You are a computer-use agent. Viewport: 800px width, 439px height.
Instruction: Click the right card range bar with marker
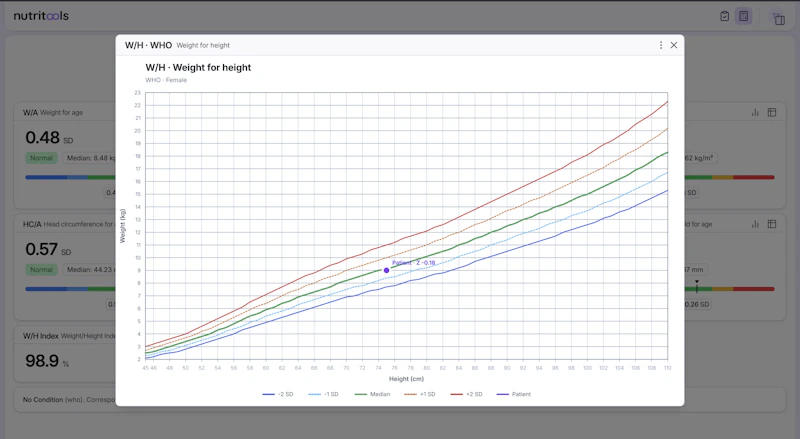(x=730, y=289)
